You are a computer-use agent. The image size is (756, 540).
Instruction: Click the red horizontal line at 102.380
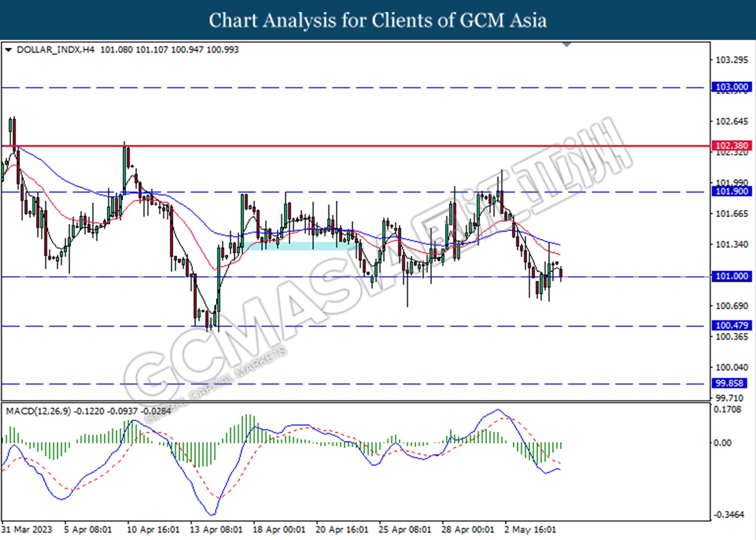[x=355, y=146]
